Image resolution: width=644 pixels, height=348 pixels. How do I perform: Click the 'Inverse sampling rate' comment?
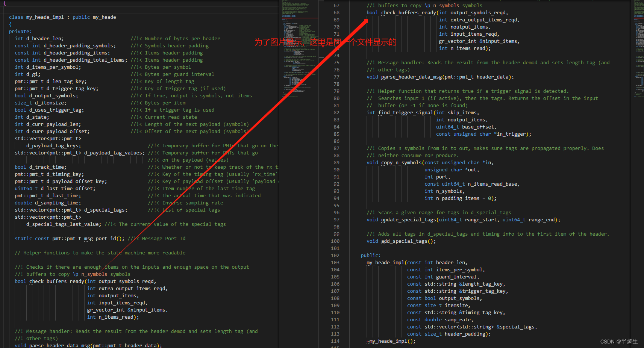tap(192, 203)
